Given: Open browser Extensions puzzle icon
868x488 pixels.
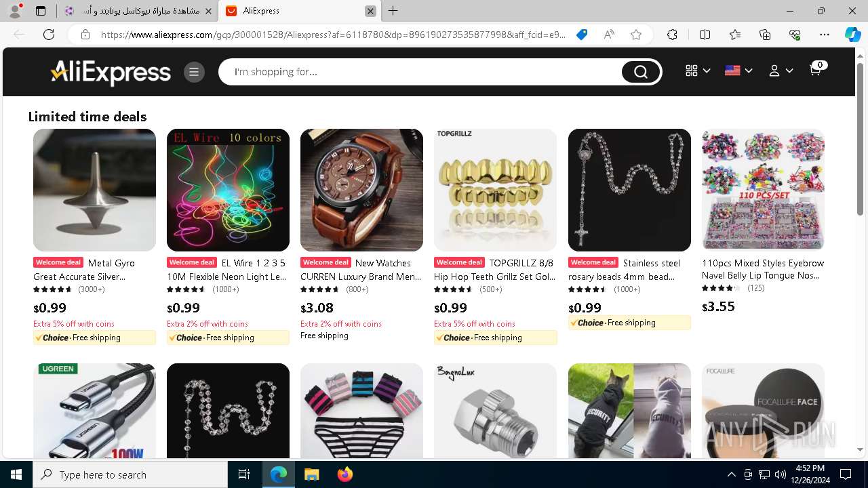Looking at the screenshot, I should tap(672, 35).
